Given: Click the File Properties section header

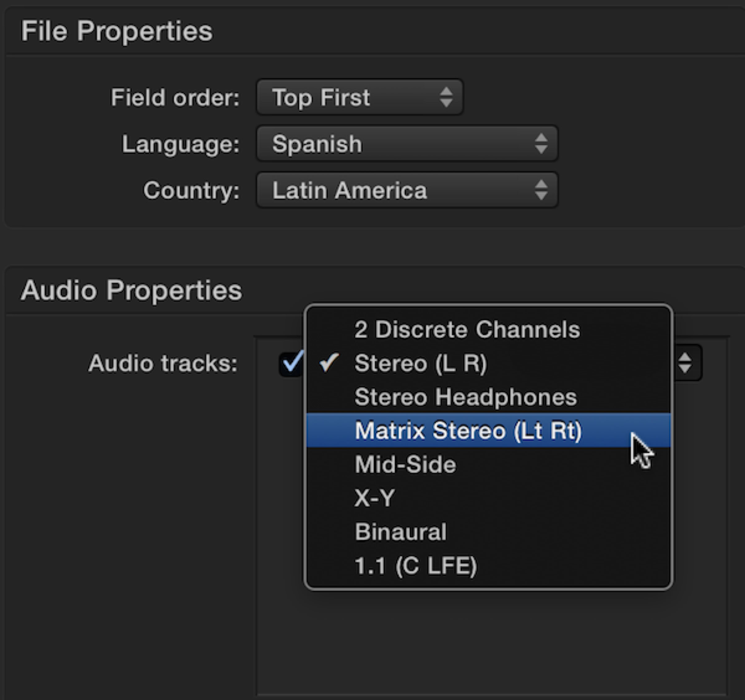Looking at the screenshot, I should (117, 31).
